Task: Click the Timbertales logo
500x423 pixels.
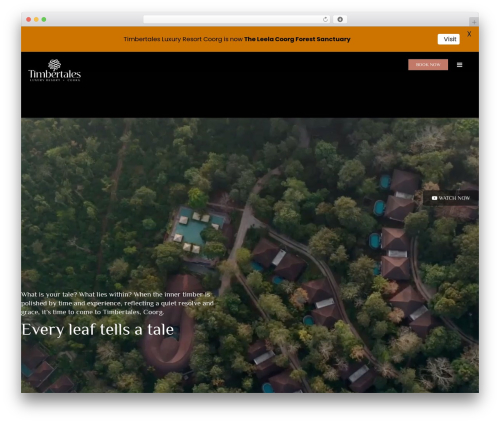Action: (54, 70)
